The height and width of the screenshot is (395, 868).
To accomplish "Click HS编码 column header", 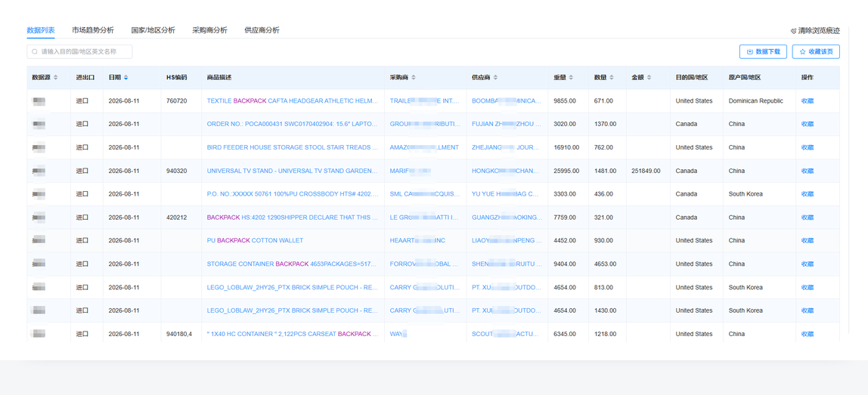I will point(177,78).
